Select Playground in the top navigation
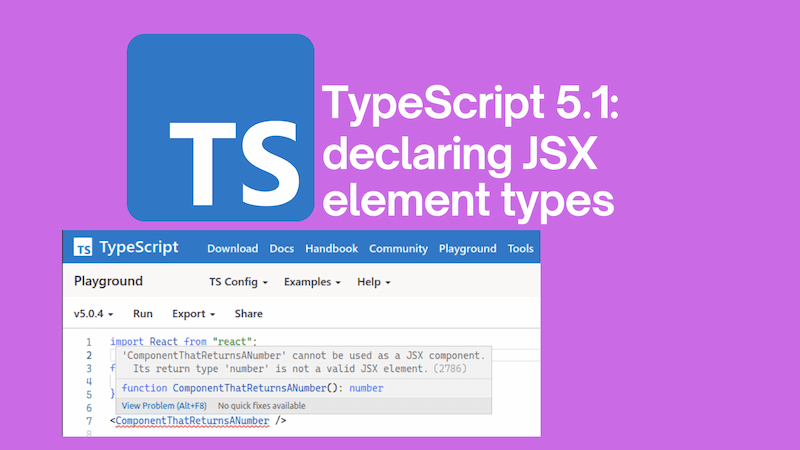The image size is (800, 450). [x=468, y=248]
